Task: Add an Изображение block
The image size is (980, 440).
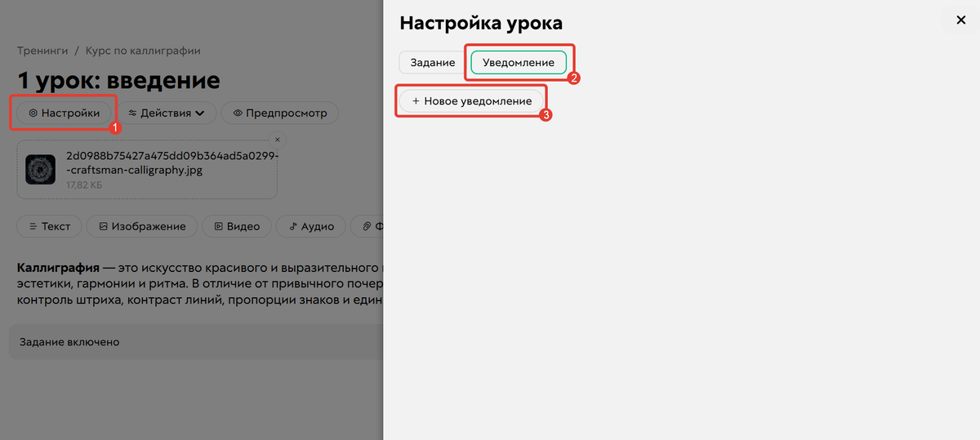Action: click(142, 226)
